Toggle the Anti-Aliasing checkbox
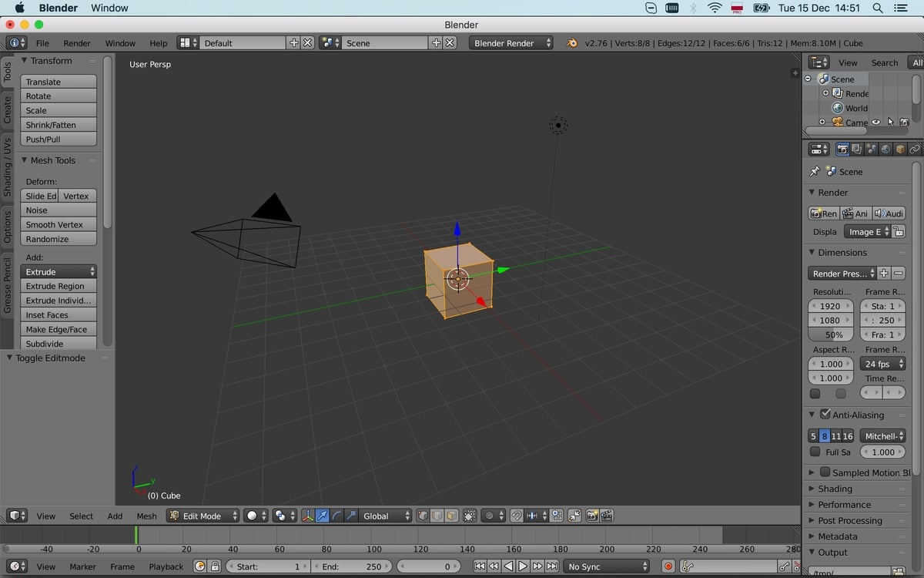 (x=825, y=415)
